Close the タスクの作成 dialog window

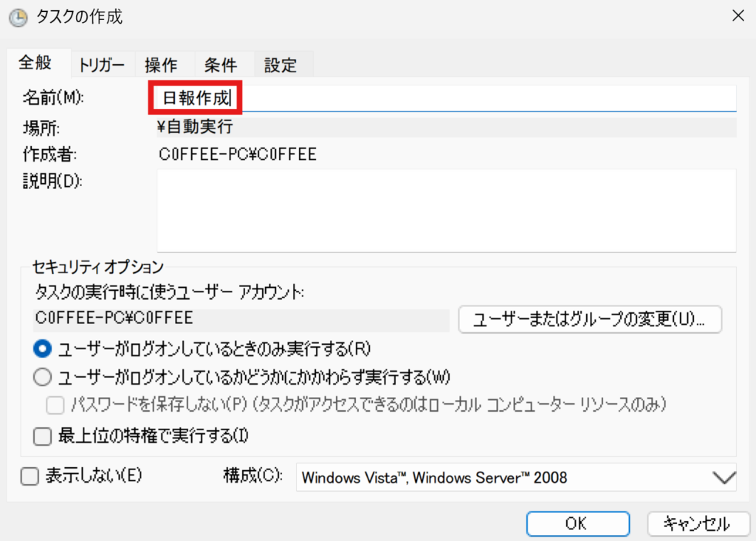pyautogui.click(x=736, y=15)
